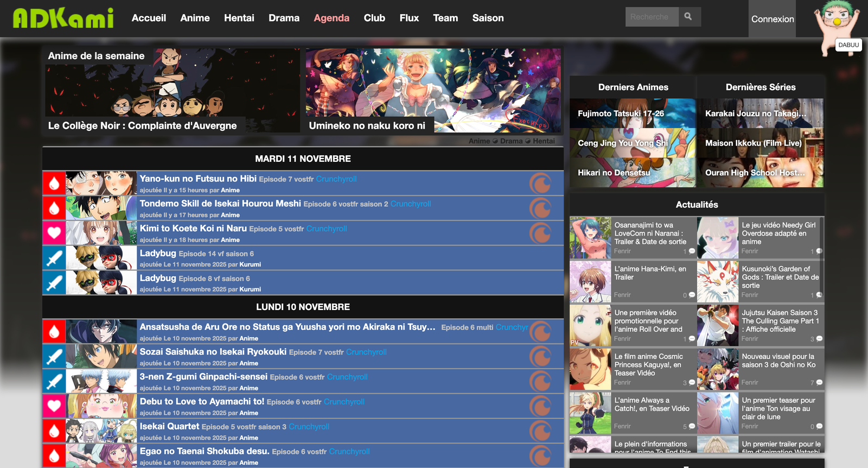Open the Jujutsu Kaisen Saison 3 news thumbnail

coord(717,326)
